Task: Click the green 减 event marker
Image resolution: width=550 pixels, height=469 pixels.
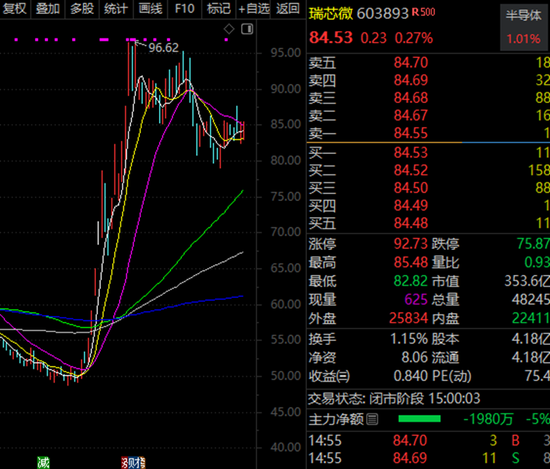Action: click(x=43, y=463)
